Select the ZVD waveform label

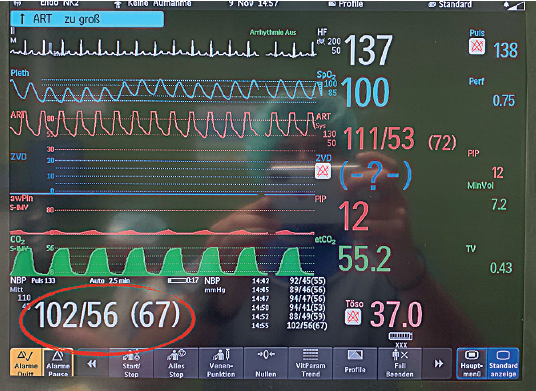18,157
